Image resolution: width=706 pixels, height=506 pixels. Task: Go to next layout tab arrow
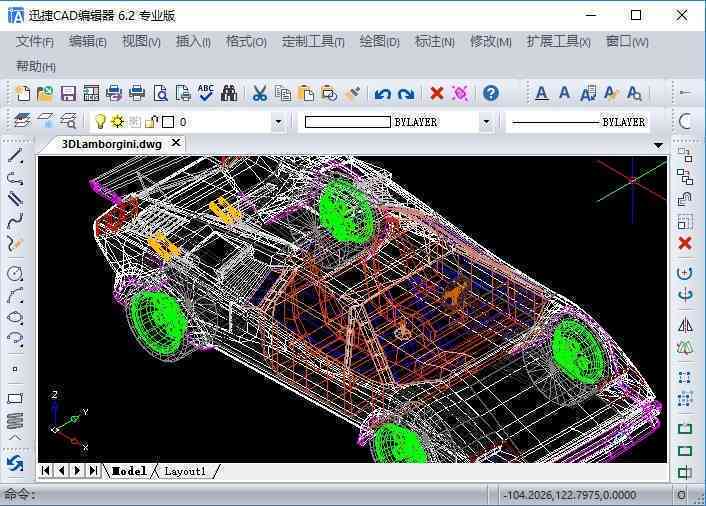(77, 471)
